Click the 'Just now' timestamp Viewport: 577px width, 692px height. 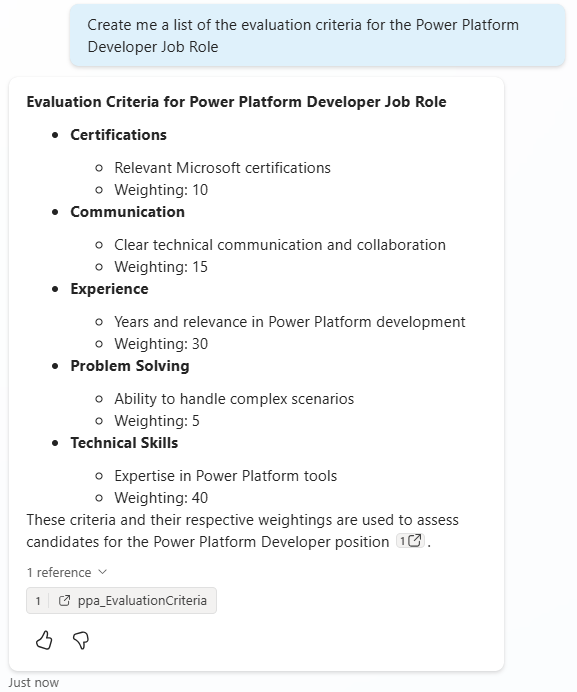(34, 682)
